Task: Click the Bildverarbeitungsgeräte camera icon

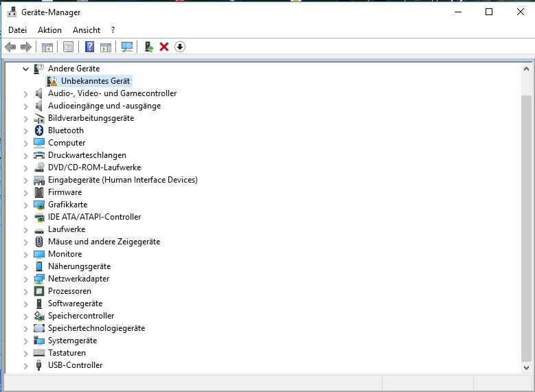Action: tap(39, 118)
